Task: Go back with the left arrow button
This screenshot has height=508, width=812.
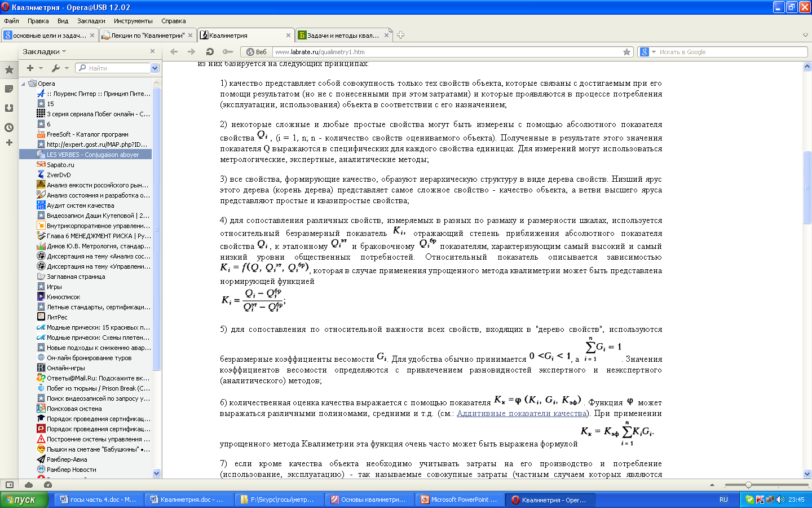Action: tap(174, 51)
